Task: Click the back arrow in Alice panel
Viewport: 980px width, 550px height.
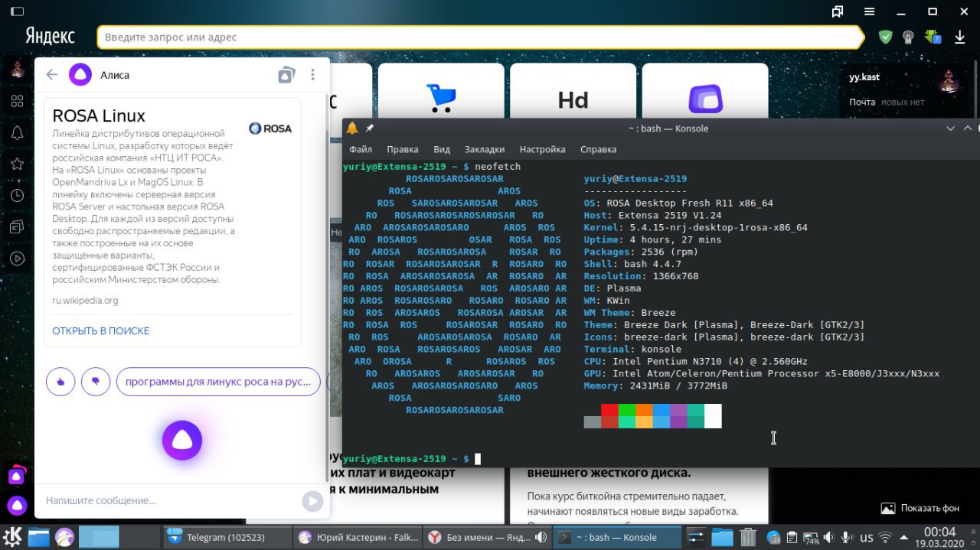Action: pyautogui.click(x=52, y=74)
